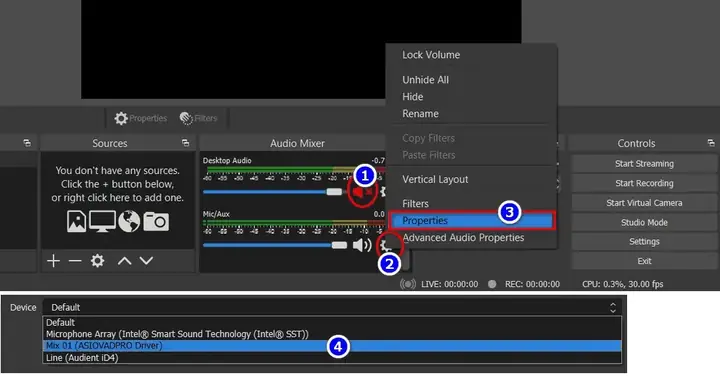The width and height of the screenshot is (720, 376).
Task: Expand the Device dropdown combo box
Action: 332,307
